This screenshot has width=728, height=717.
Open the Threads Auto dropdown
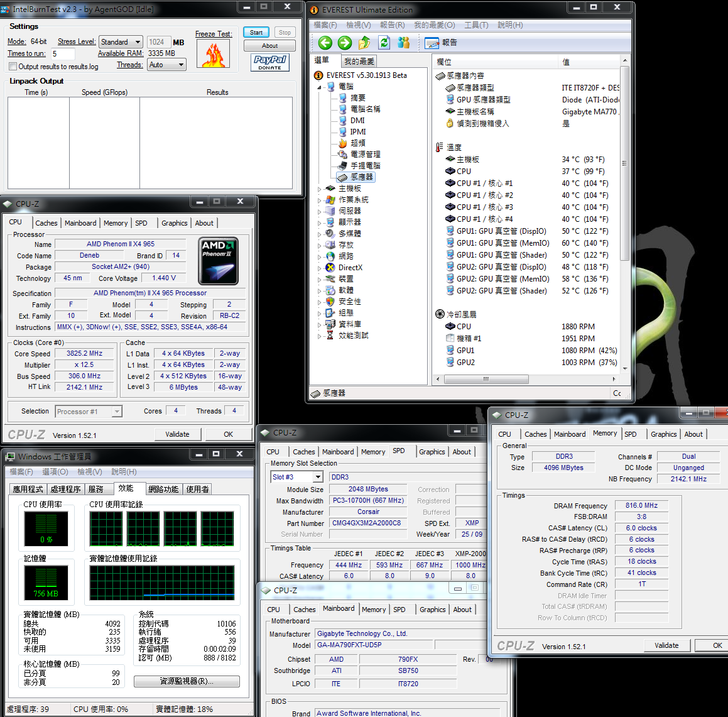(166, 65)
